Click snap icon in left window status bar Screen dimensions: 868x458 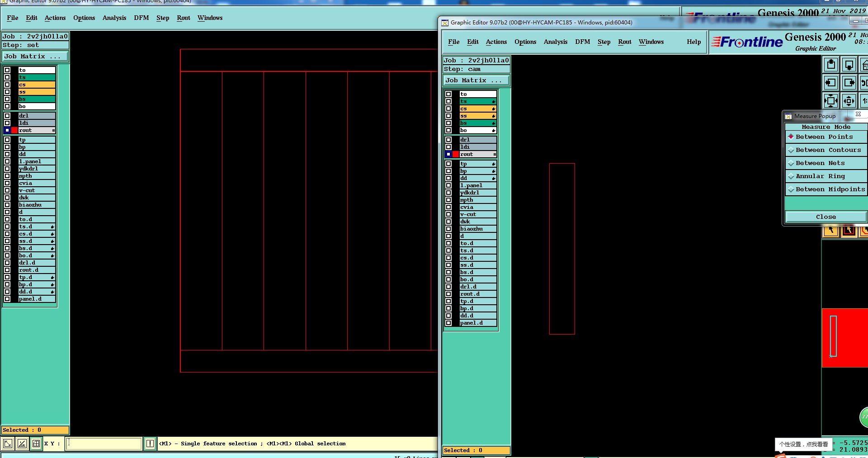coord(8,444)
